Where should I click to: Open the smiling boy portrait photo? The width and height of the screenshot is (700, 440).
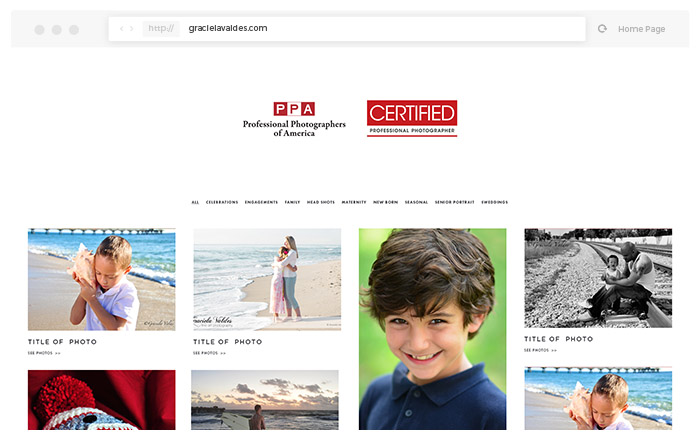433,329
